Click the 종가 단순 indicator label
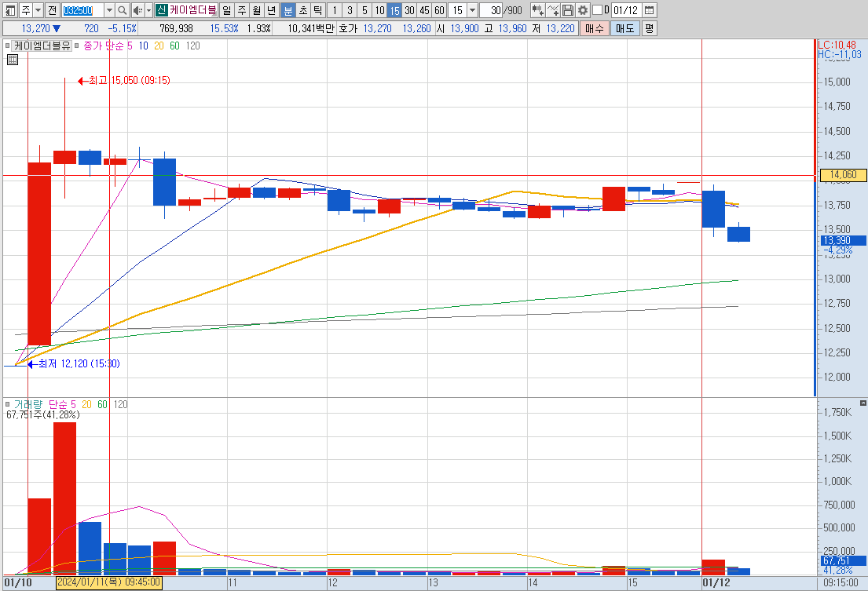This screenshot has height=591, width=868. click(104, 46)
